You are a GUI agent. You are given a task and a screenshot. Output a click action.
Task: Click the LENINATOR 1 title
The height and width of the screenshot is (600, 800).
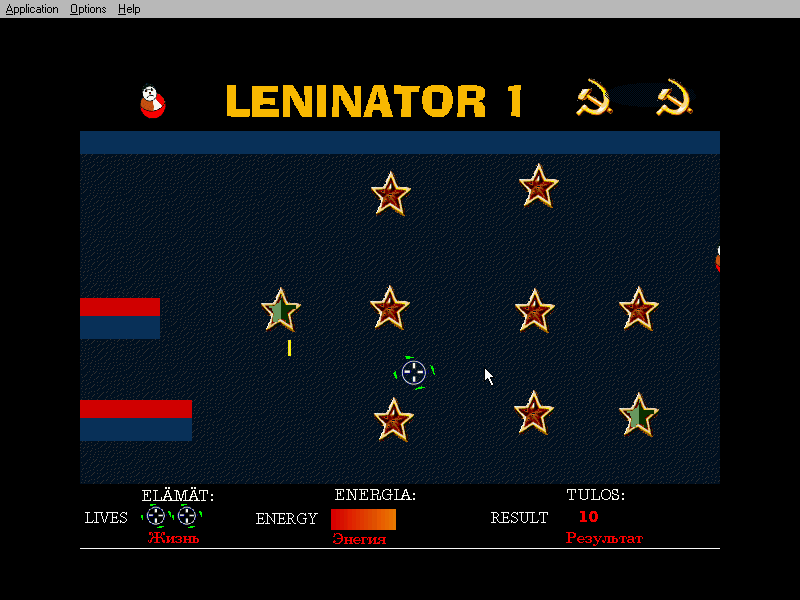click(374, 101)
